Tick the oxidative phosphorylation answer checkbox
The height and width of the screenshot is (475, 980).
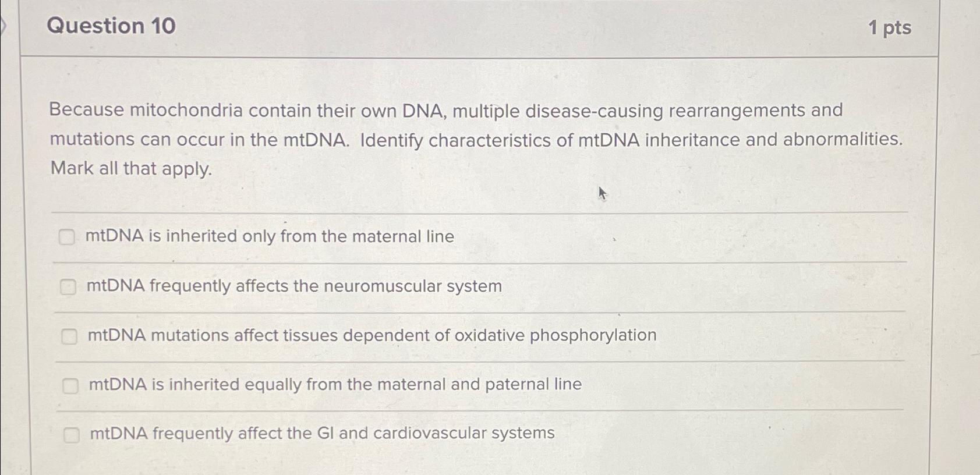(x=71, y=335)
